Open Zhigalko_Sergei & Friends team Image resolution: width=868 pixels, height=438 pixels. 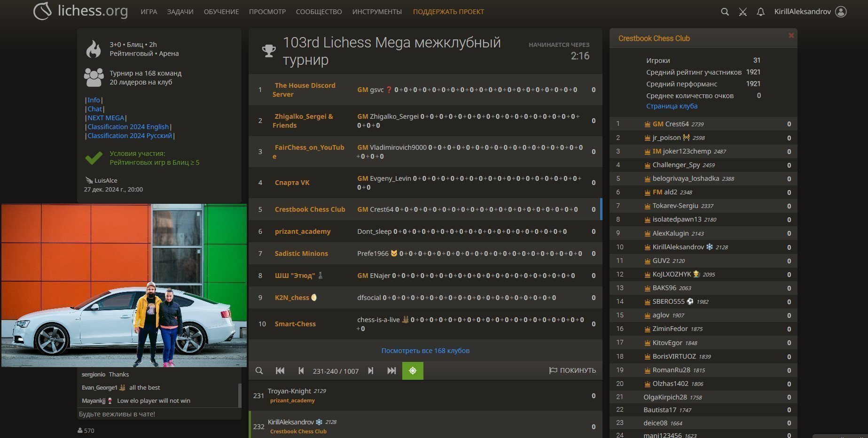(303, 121)
